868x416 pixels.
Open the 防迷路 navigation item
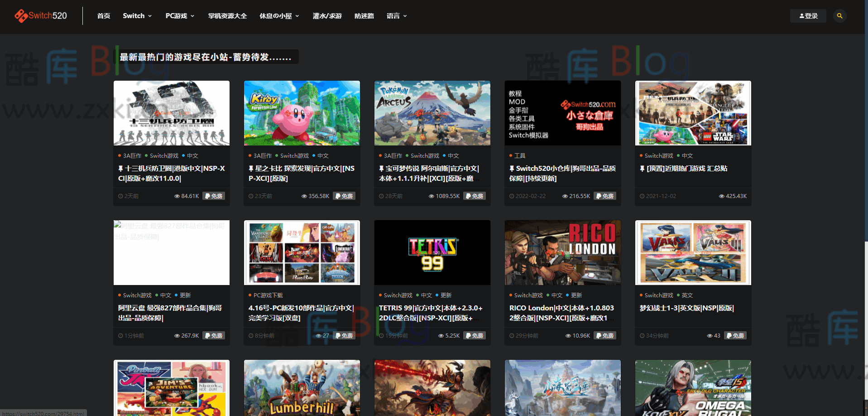click(x=364, y=15)
